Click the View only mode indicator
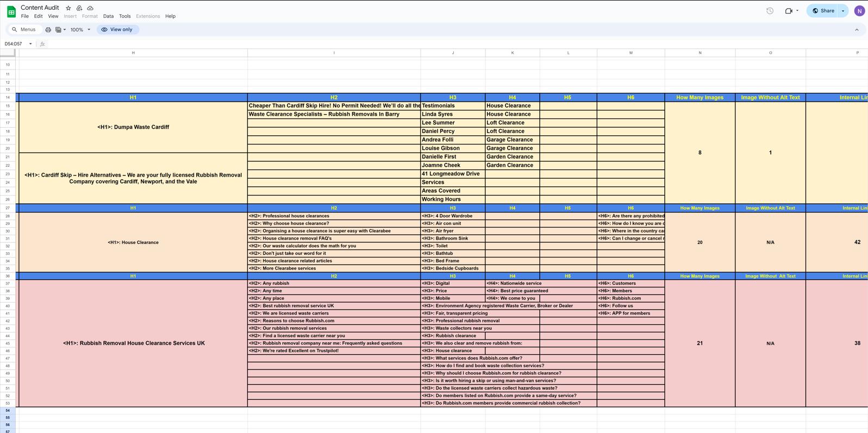 [x=117, y=30]
